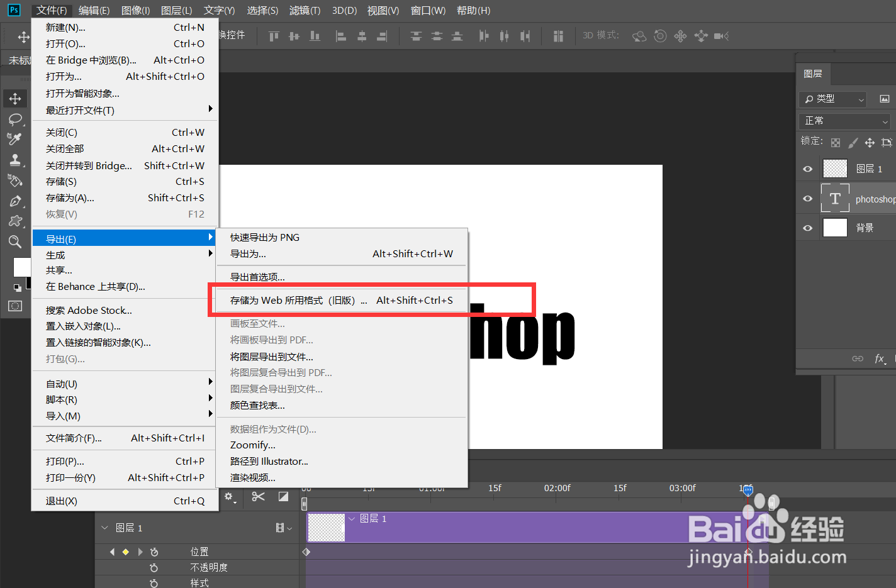896x588 pixels.
Task: Toggle 不透明度 keyframe stopwatch
Action: tap(154, 568)
